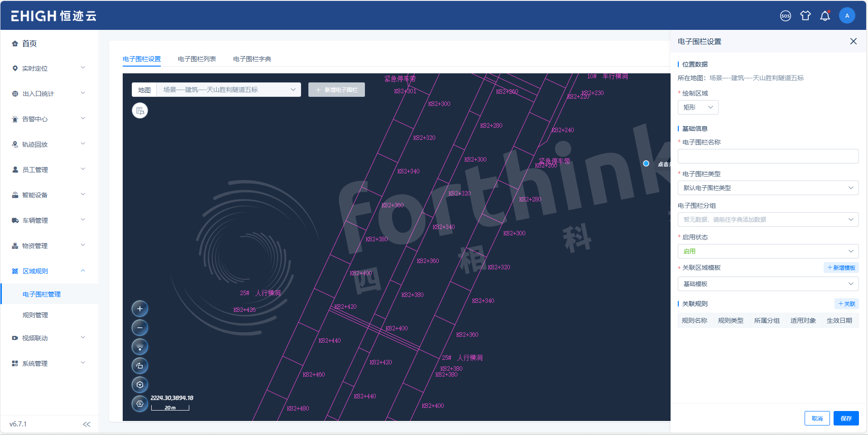Open the notification bell

[825, 16]
